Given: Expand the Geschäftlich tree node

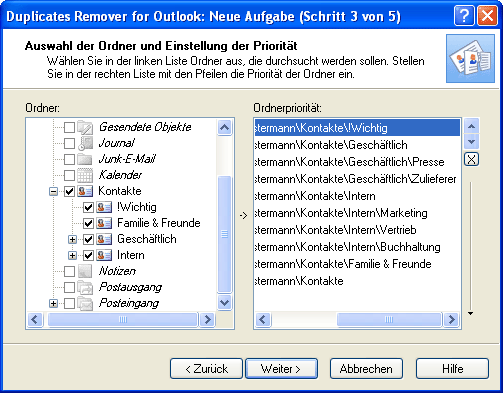Looking at the screenshot, I should point(72,239).
